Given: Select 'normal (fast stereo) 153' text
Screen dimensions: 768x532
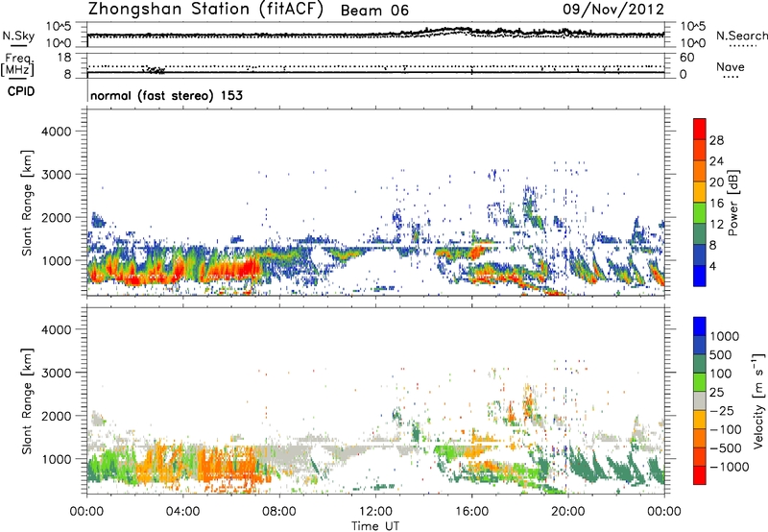Looking at the screenshot, I should (166, 95).
